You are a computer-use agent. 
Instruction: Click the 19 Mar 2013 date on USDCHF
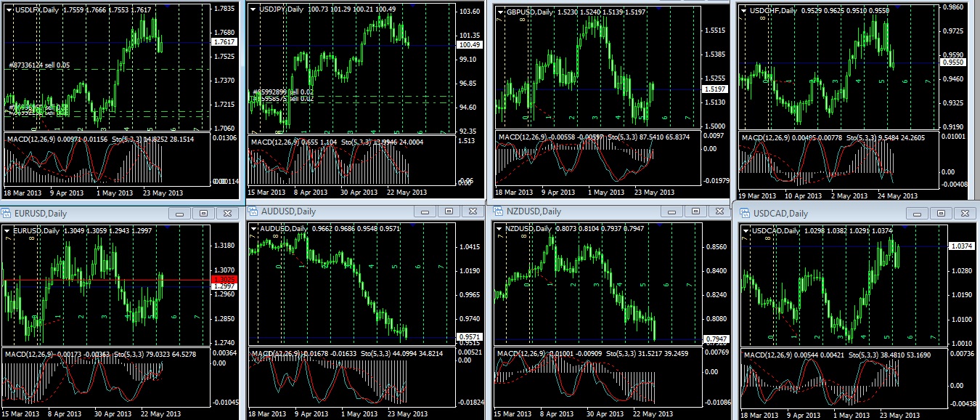tap(759, 195)
